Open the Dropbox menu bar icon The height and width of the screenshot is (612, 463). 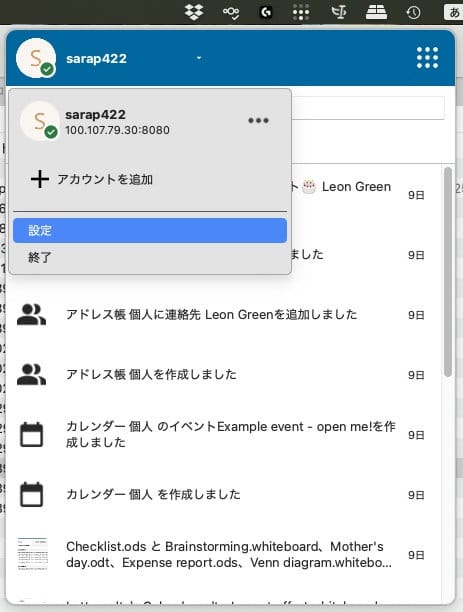coord(194,12)
